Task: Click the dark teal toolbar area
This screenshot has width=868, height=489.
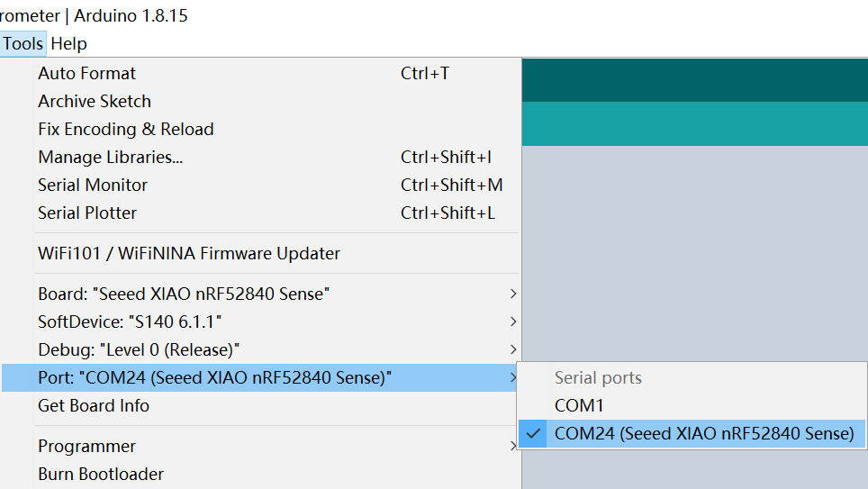Action: [695, 80]
